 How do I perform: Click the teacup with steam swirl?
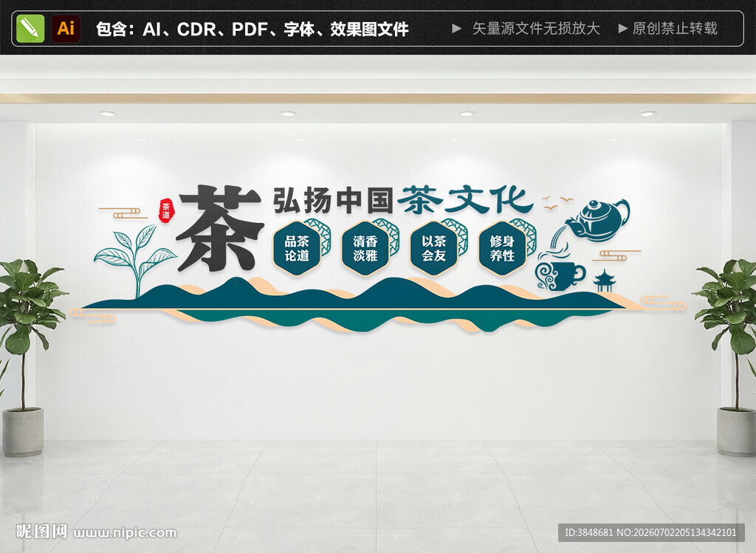tap(560, 270)
